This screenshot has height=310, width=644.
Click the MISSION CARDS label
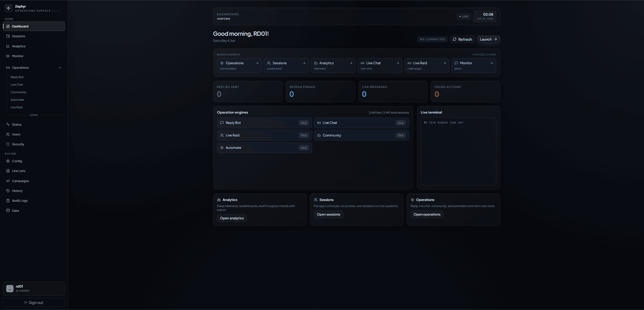click(x=484, y=54)
